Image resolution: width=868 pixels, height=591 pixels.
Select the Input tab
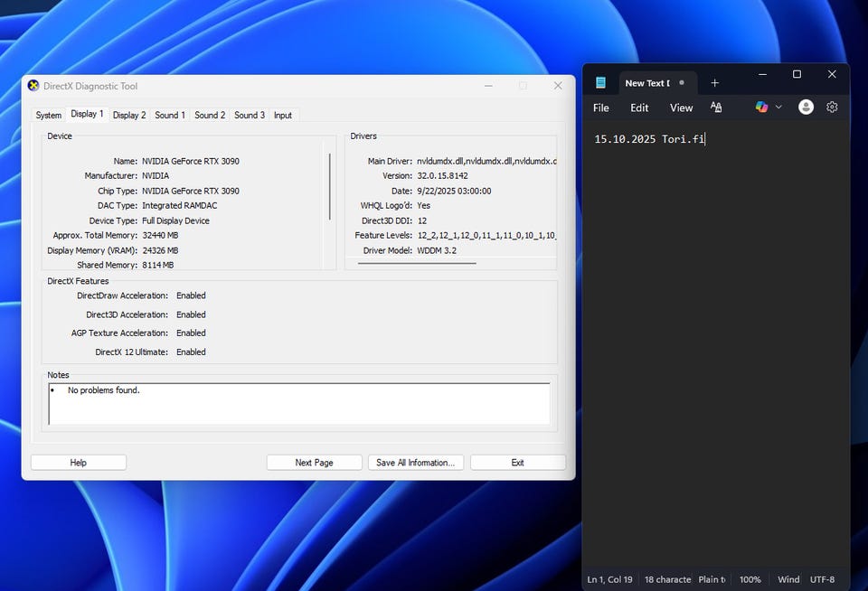point(283,115)
